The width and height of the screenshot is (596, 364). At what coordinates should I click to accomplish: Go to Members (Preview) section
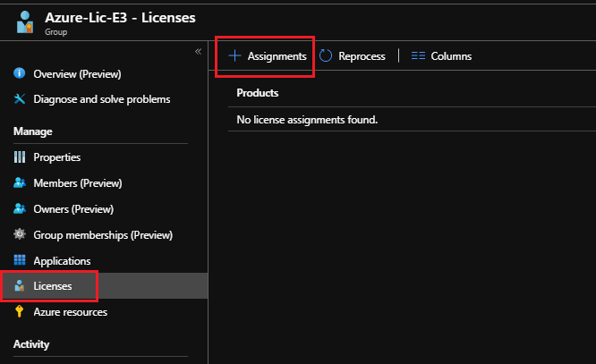(x=77, y=182)
